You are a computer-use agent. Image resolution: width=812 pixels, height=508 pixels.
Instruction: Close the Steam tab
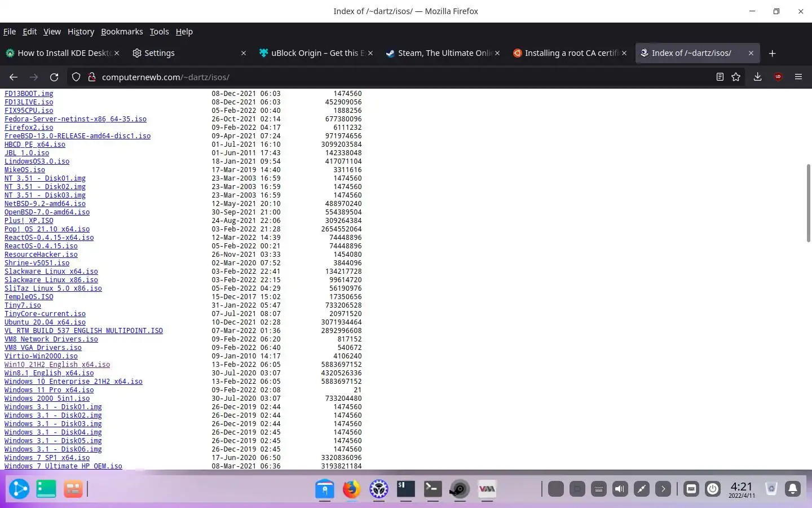coord(497,53)
